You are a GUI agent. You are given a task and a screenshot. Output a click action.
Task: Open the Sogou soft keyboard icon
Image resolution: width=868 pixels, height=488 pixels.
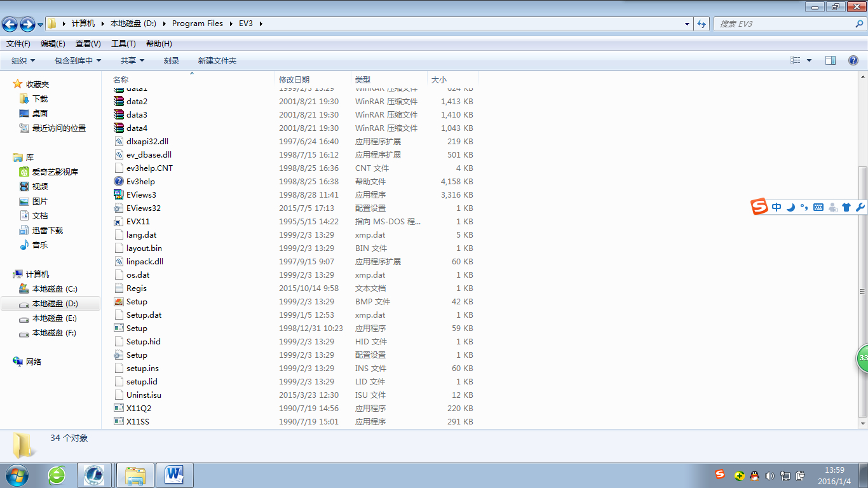tap(818, 207)
